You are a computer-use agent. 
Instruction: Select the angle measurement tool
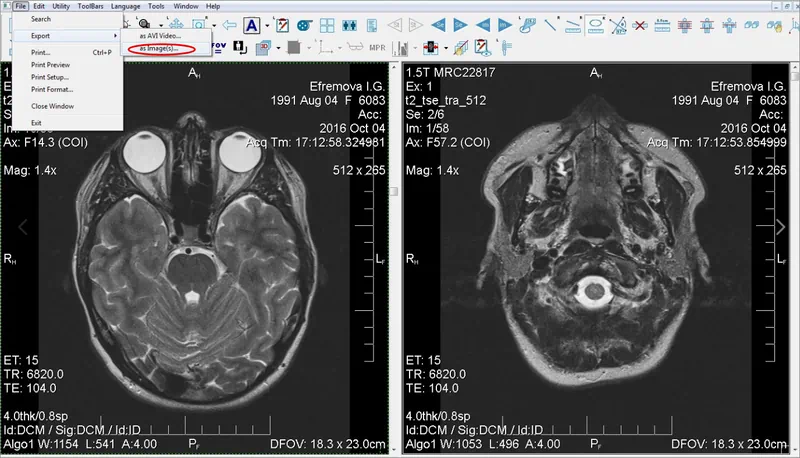[x=618, y=25]
